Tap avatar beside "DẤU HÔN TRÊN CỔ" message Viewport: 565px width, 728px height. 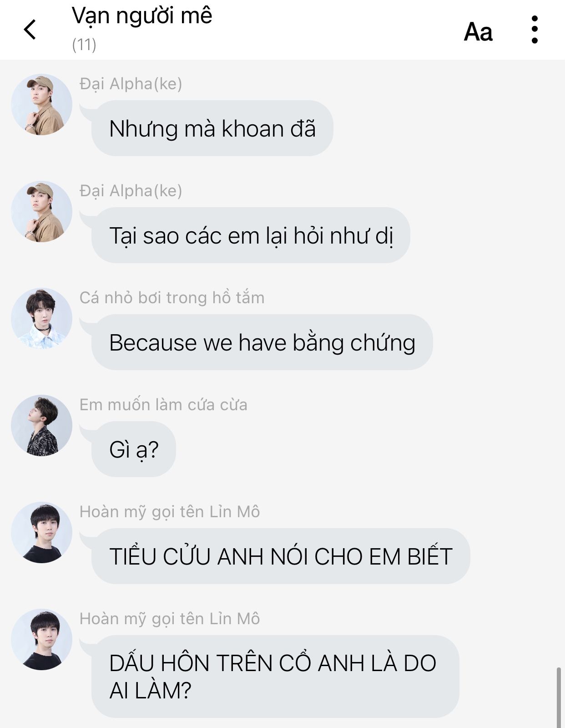click(x=41, y=640)
